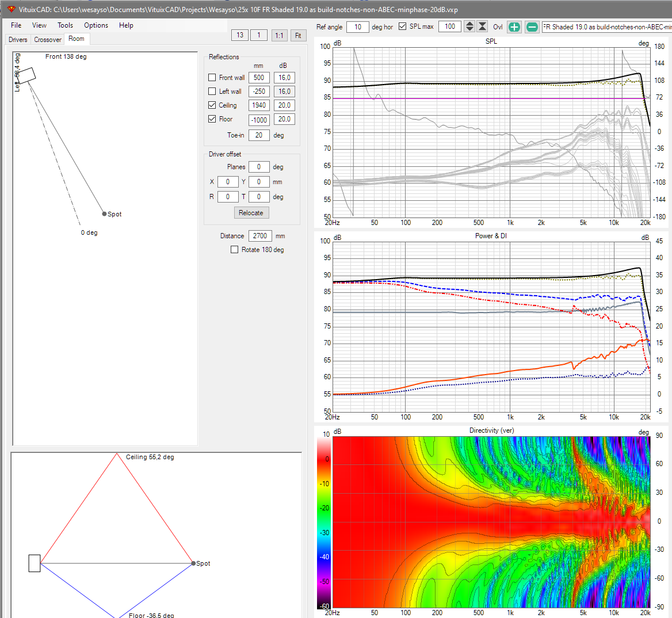Edit the SPL max value field
Screen dimensions: 672x618
(450, 26)
